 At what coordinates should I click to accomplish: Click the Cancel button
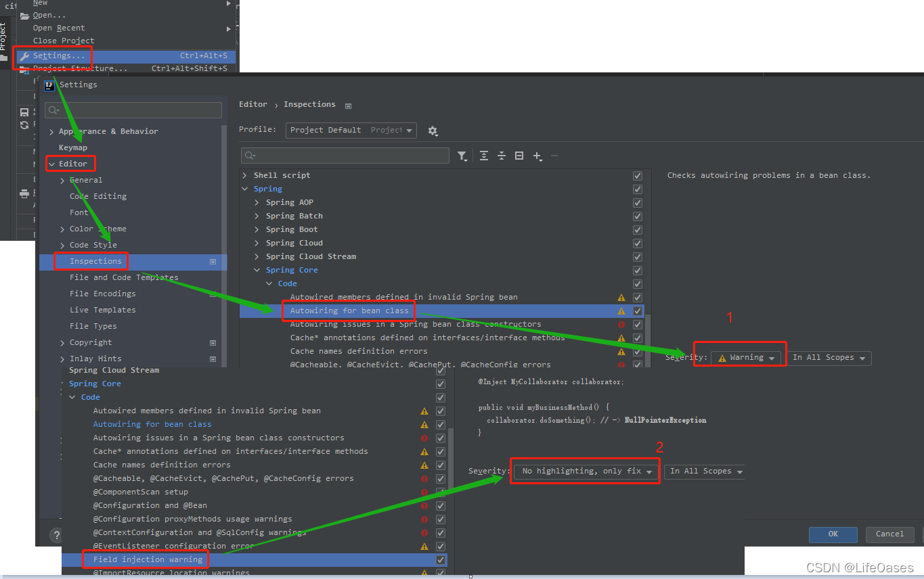(x=889, y=534)
